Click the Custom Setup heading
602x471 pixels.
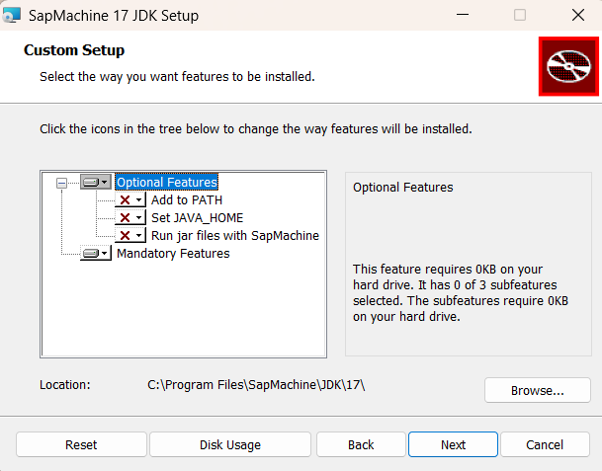tap(74, 50)
